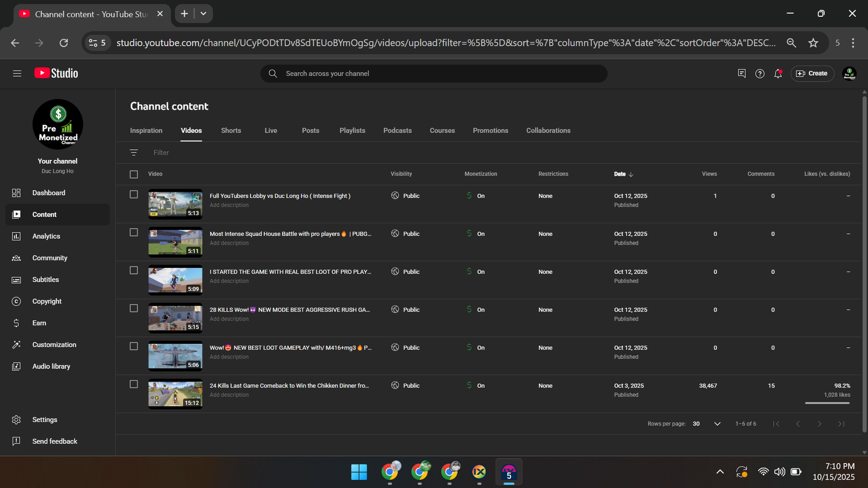Toggle sort order on the Date column
This screenshot has height=488, width=868.
pos(623,174)
